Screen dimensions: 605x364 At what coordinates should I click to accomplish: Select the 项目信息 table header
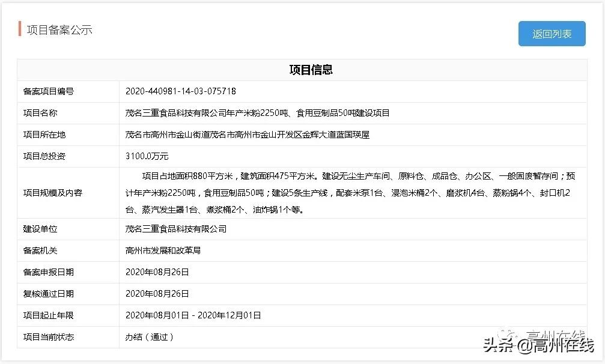[312, 70]
